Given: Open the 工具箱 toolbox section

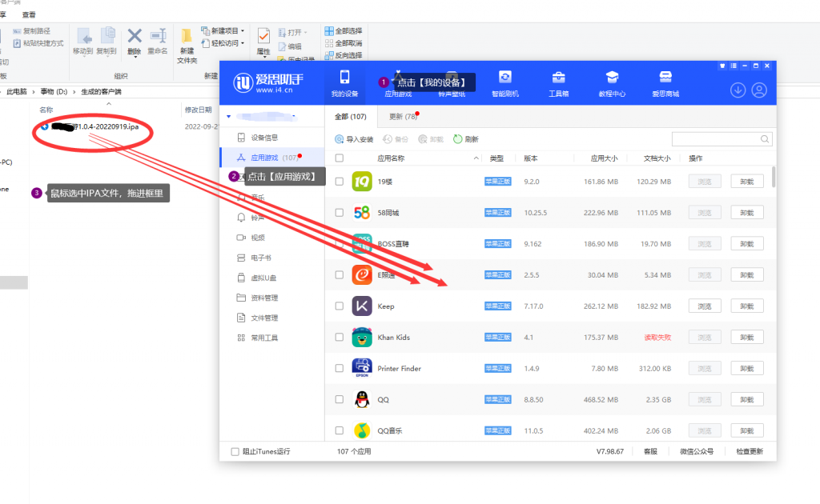Looking at the screenshot, I should [558, 83].
